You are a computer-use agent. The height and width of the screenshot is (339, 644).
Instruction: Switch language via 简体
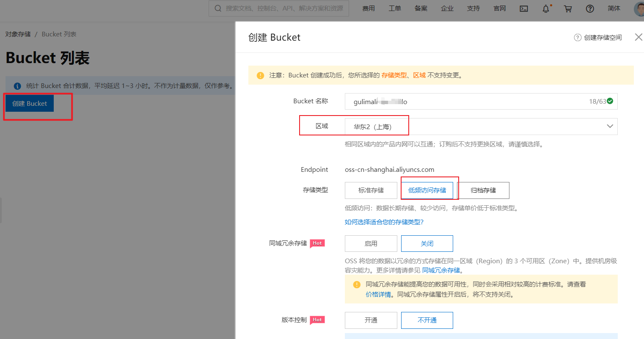click(x=614, y=8)
